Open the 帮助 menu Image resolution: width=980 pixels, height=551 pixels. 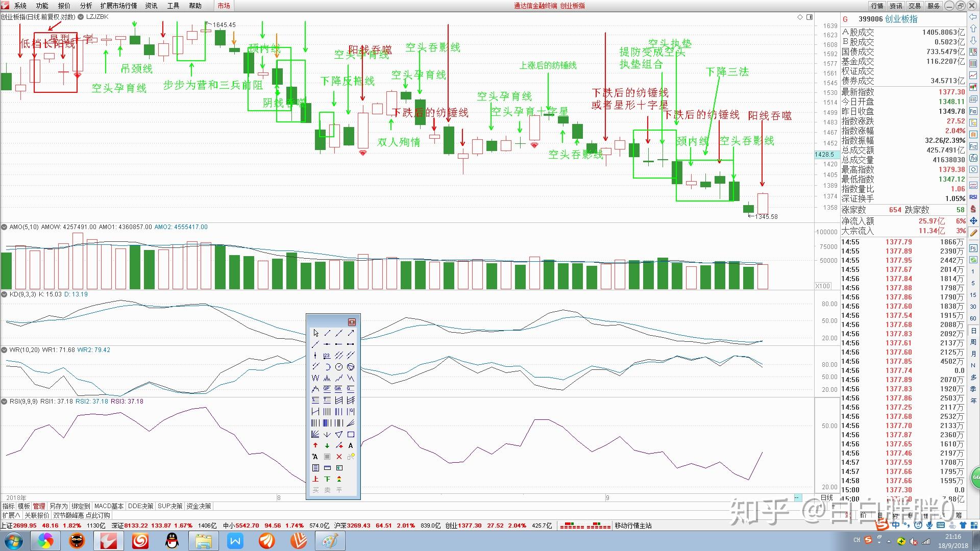[195, 6]
